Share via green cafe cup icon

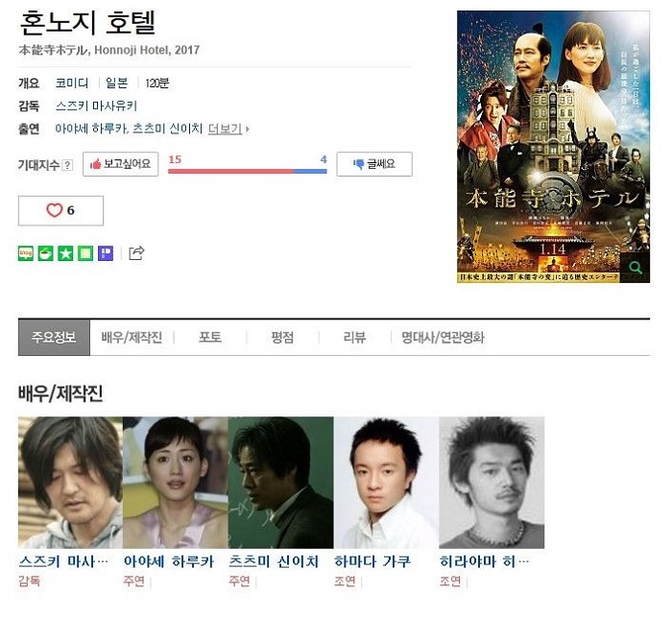pyautogui.click(x=45, y=253)
